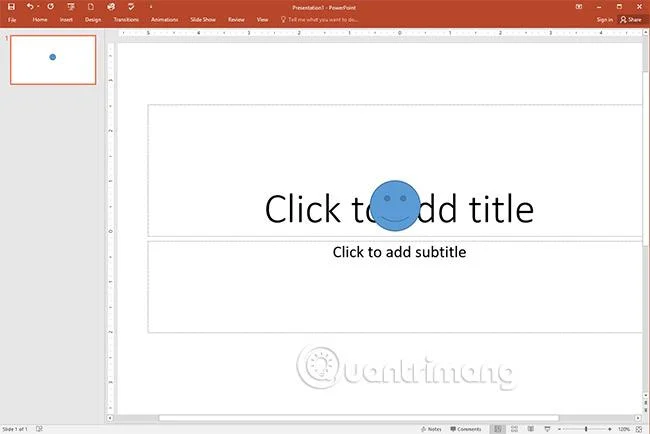
Task: Toggle the Notes pane button
Action: click(431, 429)
